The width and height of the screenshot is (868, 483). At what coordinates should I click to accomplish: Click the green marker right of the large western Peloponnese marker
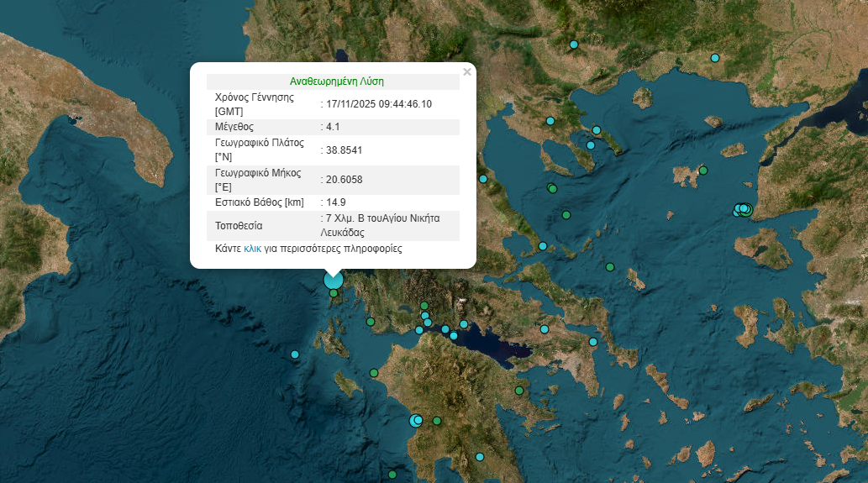tap(437, 420)
